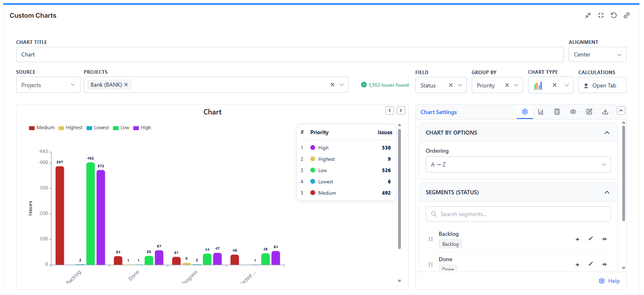
Task: Click the Open Tab calculations button
Action: point(603,85)
